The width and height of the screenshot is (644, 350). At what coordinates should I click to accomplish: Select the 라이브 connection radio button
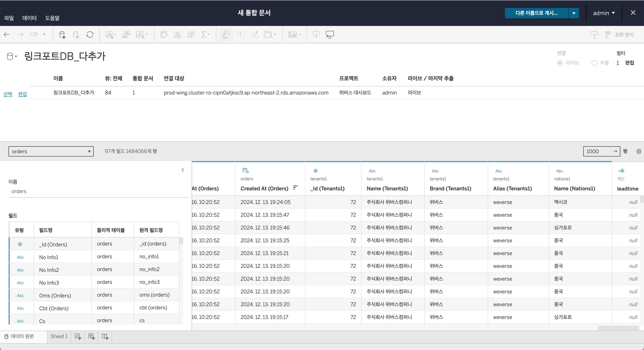560,63
